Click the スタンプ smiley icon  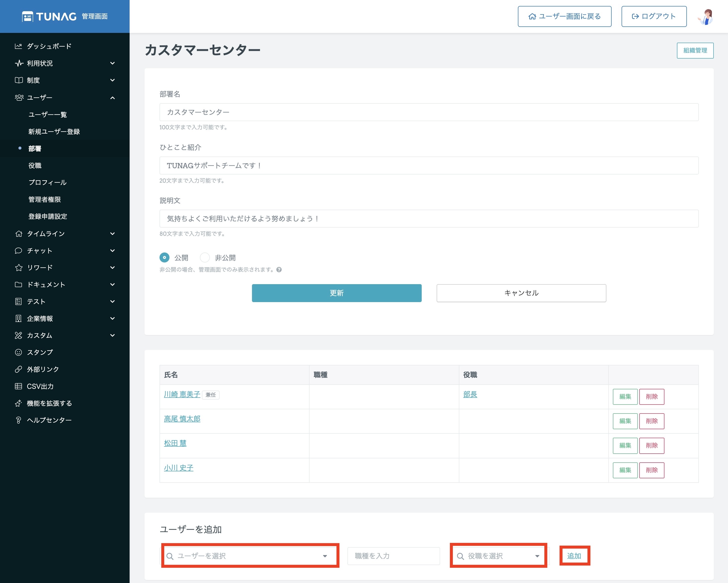tap(19, 352)
